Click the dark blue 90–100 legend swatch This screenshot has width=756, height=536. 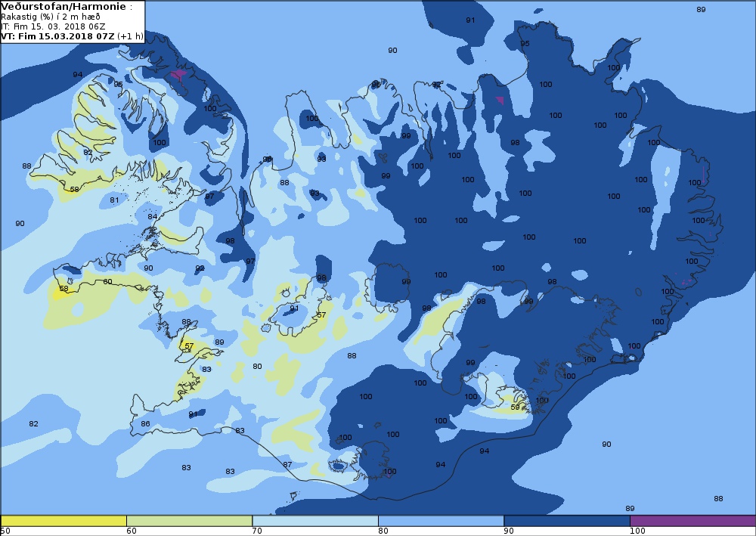(567, 521)
